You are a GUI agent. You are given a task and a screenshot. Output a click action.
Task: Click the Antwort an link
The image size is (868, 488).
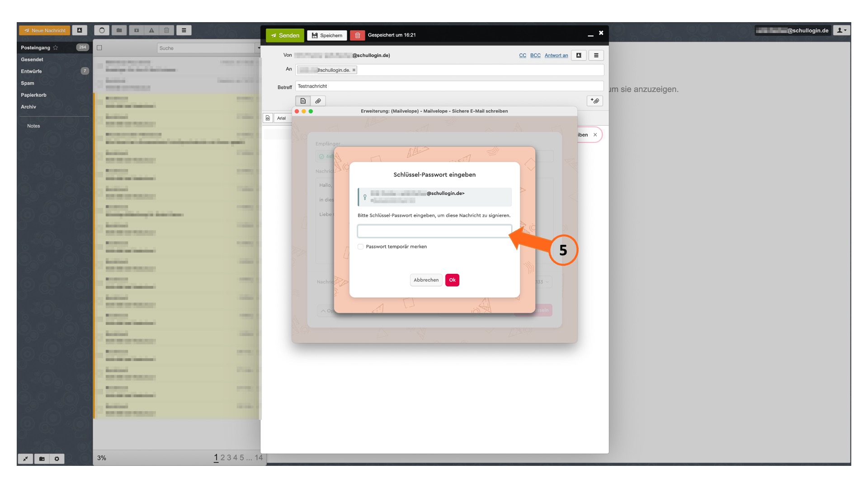coord(556,55)
